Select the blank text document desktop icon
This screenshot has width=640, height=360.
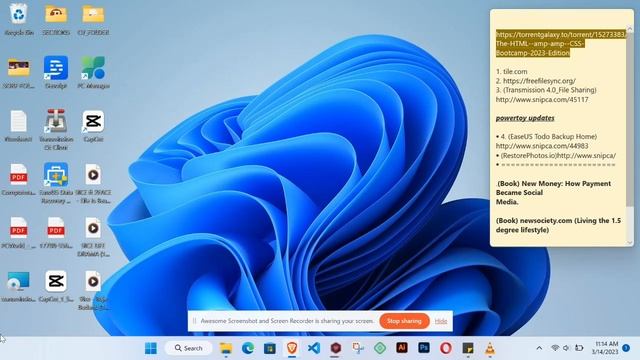[18, 126]
